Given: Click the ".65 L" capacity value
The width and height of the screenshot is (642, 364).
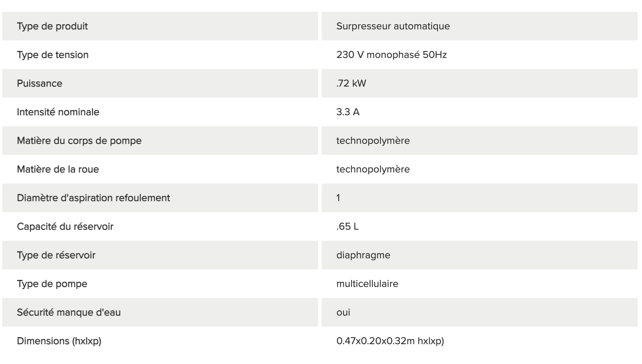Looking at the screenshot, I should [x=347, y=226].
